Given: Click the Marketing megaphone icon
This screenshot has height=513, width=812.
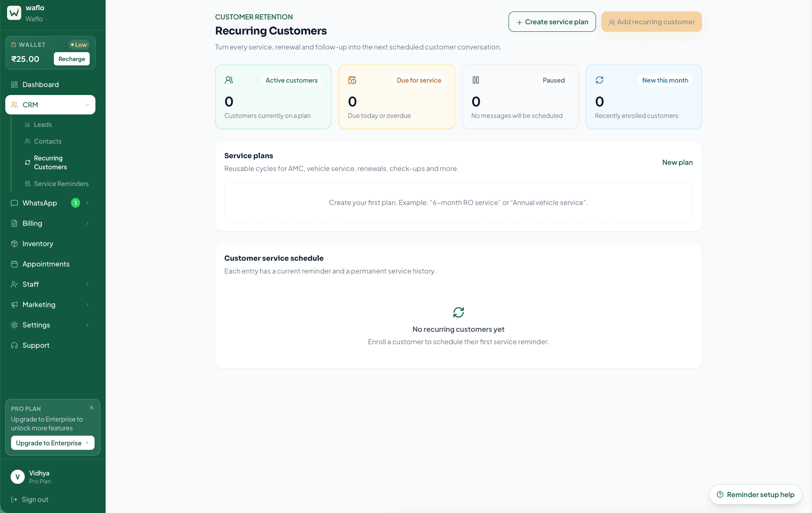Looking at the screenshot, I should [x=15, y=304].
